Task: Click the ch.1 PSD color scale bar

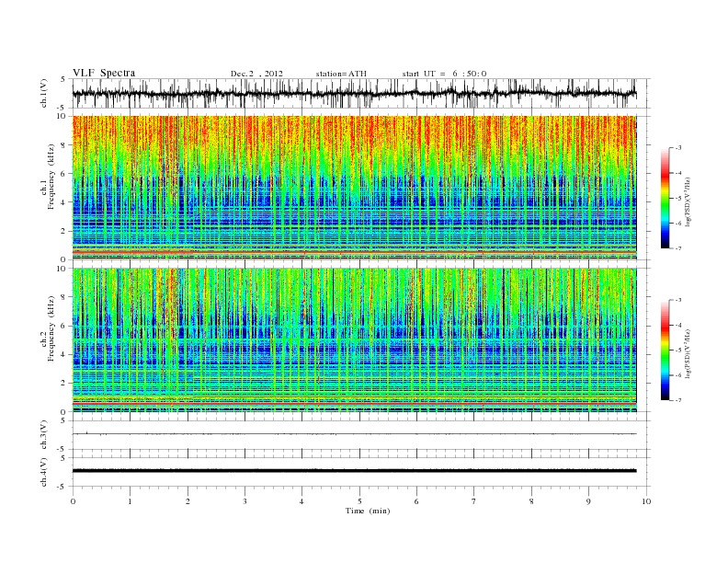Action: (x=665, y=198)
